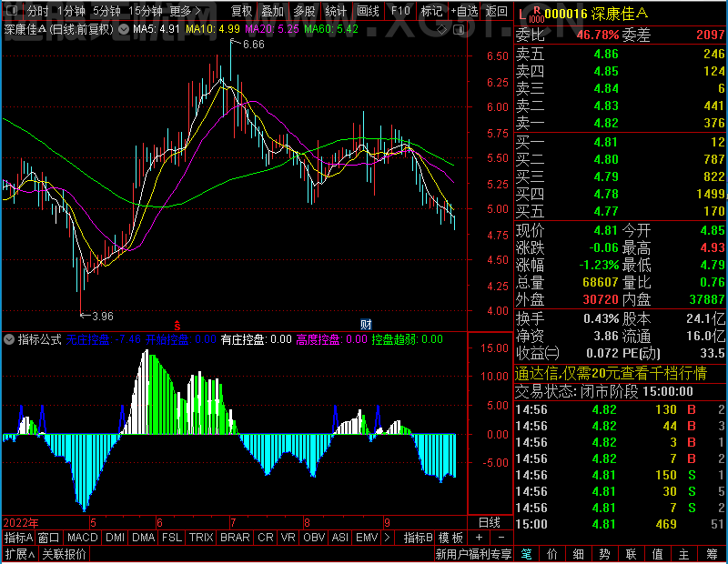Click the 叠加 overlay button
This screenshot has width=728, height=564.
pos(272,11)
